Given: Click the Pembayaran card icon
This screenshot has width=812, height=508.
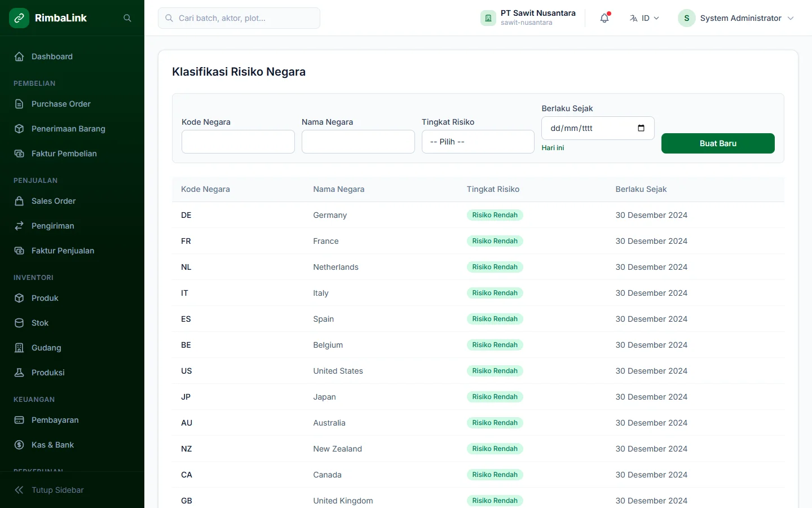Looking at the screenshot, I should click(19, 420).
